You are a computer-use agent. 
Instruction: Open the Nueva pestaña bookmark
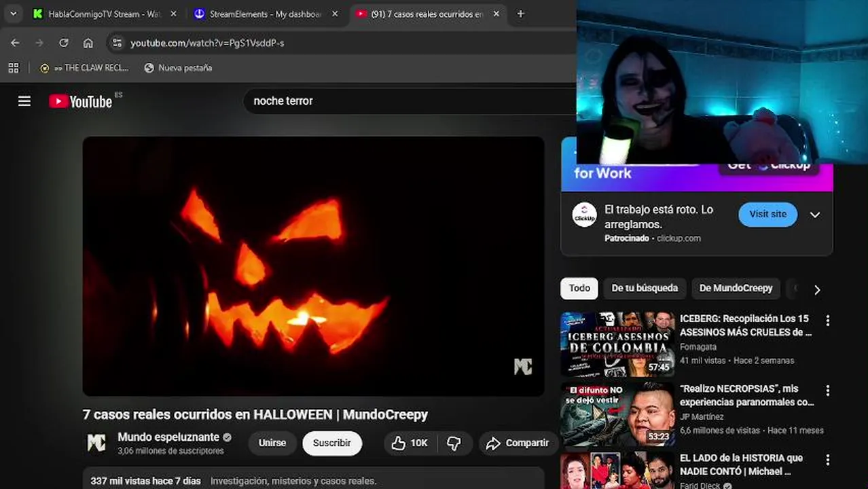pos(178,68)
